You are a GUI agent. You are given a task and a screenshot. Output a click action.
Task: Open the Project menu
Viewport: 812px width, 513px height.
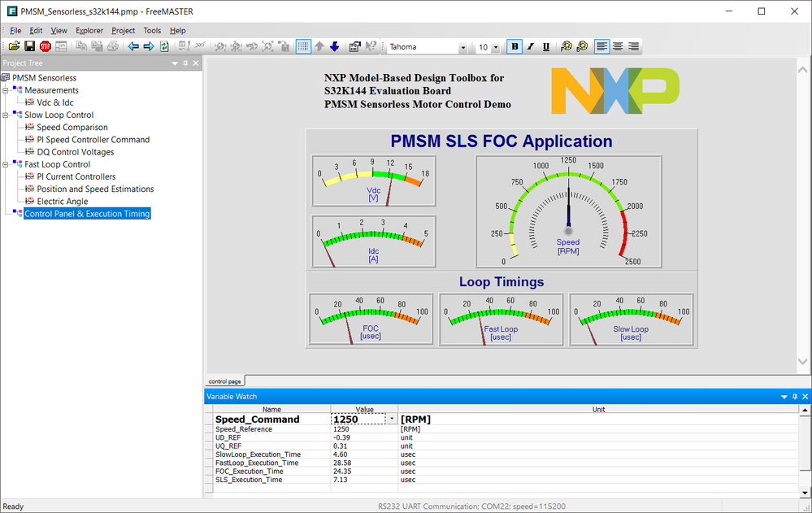point(124,31)
